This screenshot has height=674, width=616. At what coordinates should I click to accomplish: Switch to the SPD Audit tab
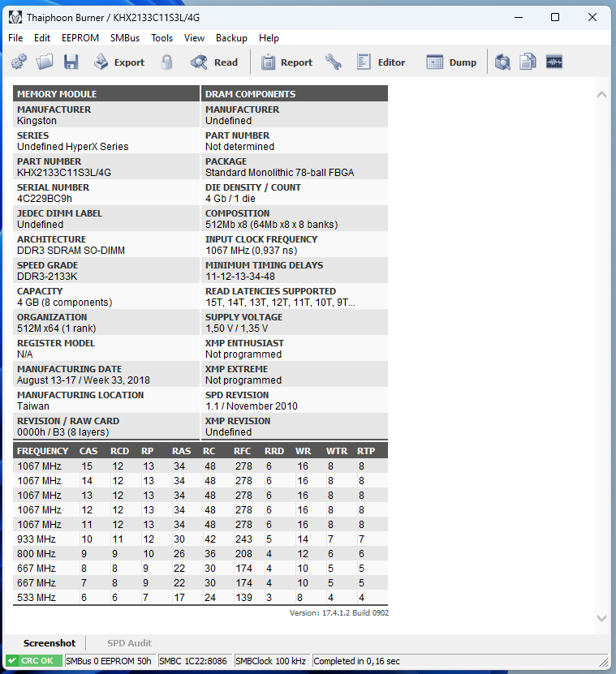130,643
